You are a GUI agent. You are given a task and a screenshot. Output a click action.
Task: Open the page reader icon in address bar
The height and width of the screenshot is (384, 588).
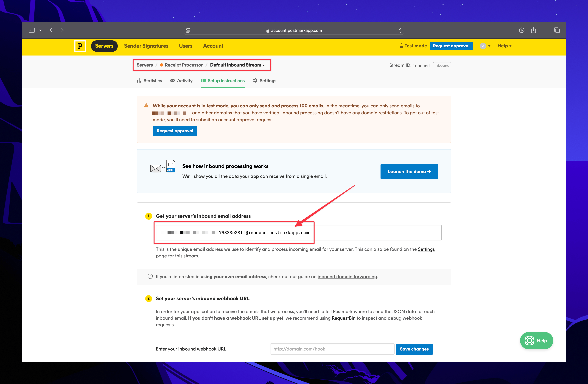pyautogui.click(x=188, y=30)
